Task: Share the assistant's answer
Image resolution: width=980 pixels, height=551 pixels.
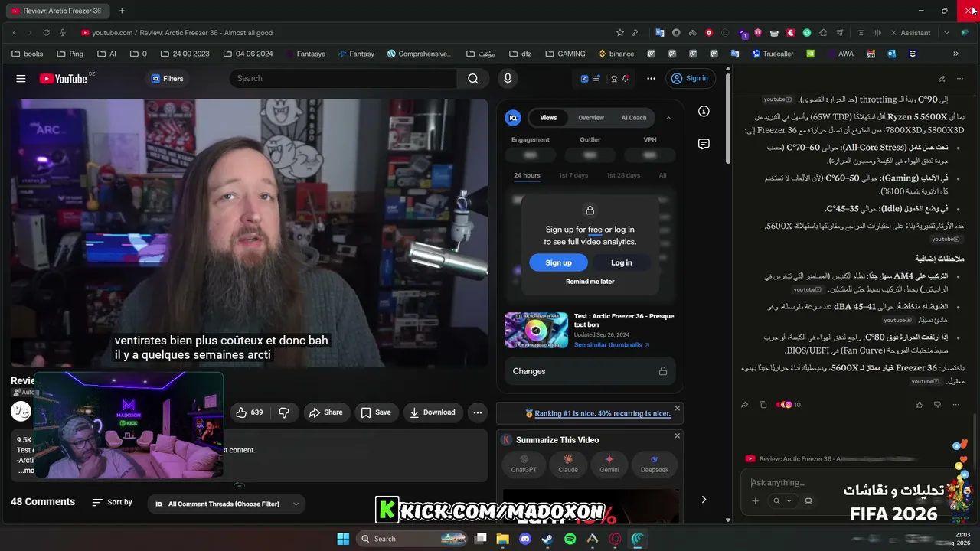Action: (x=744, y=405)
